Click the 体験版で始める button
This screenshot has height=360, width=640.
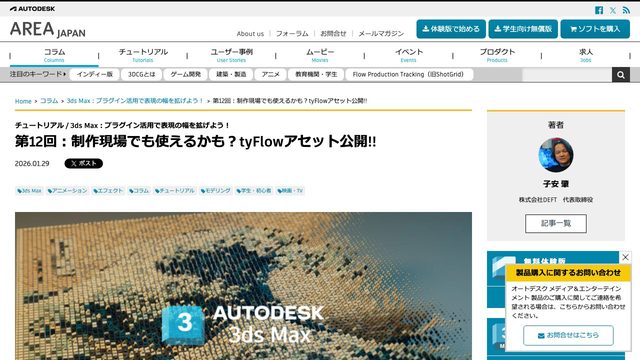(x=451, y=29)
